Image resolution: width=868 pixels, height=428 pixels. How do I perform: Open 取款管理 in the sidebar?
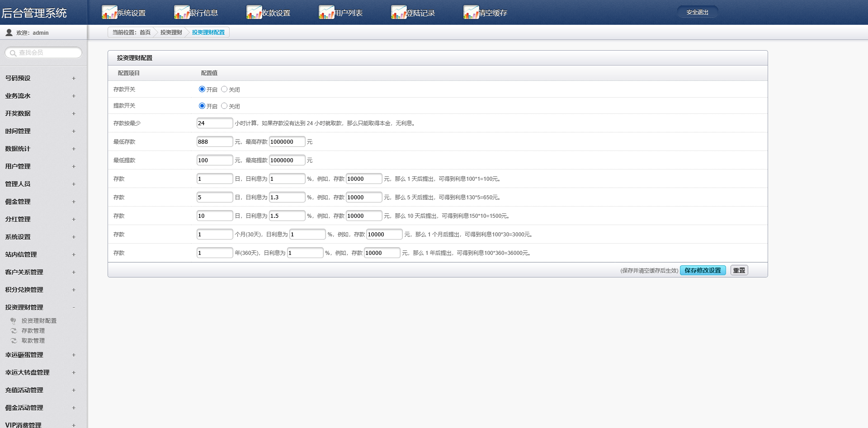(33, 341)
